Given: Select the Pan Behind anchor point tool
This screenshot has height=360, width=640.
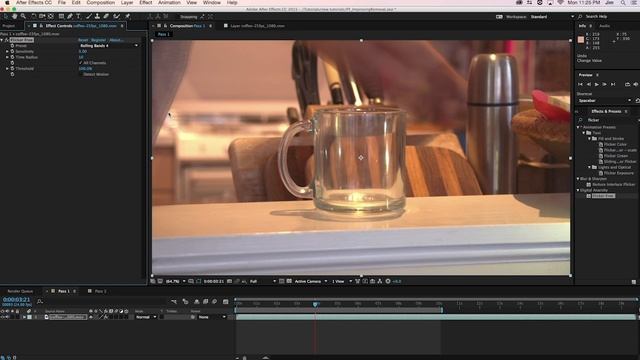Looking at the screenshot, I should click(x=51, y=16).
